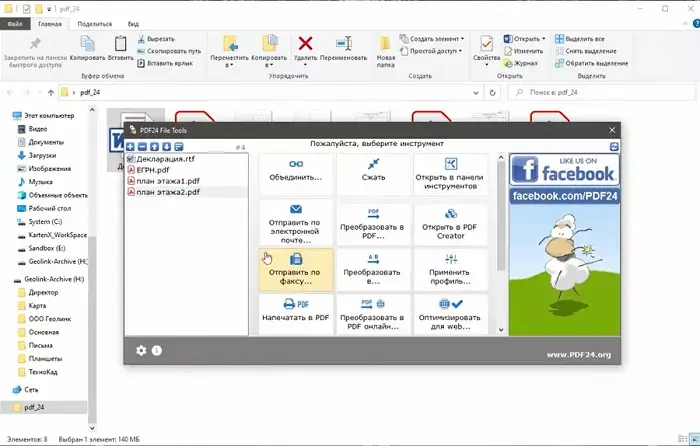This screenshot has width=700, height=446.
Task: Go up one folder level in Explorer
Action: click(x=51, y=92)
